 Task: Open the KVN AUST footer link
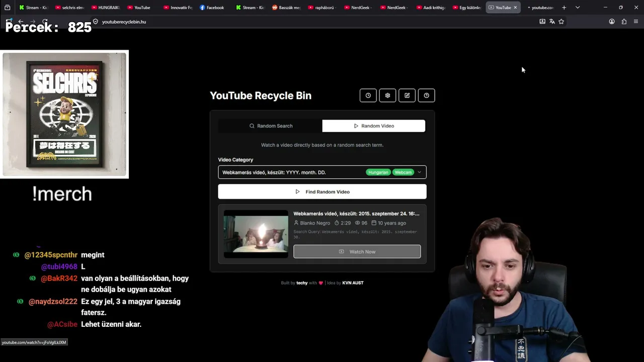[x=353, y=283]
